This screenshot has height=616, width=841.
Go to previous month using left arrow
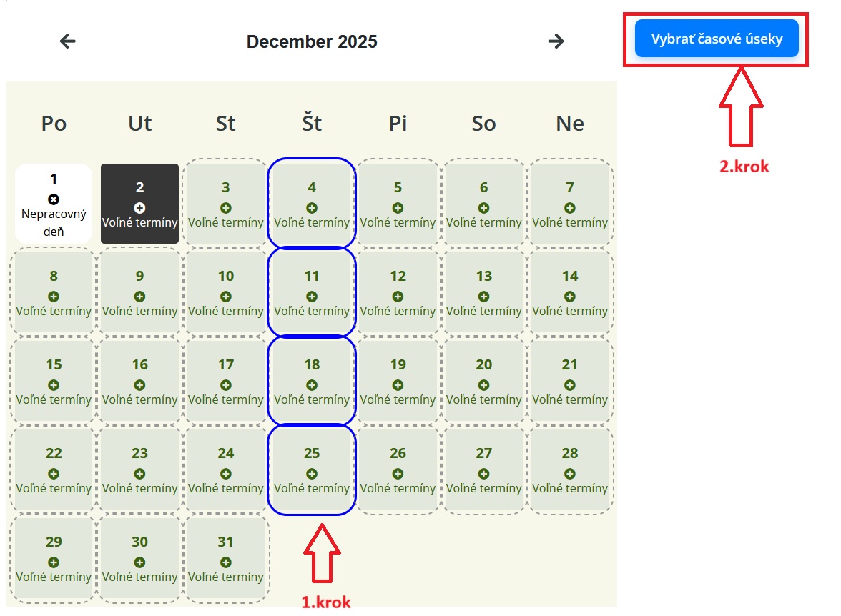pos(67,41)
